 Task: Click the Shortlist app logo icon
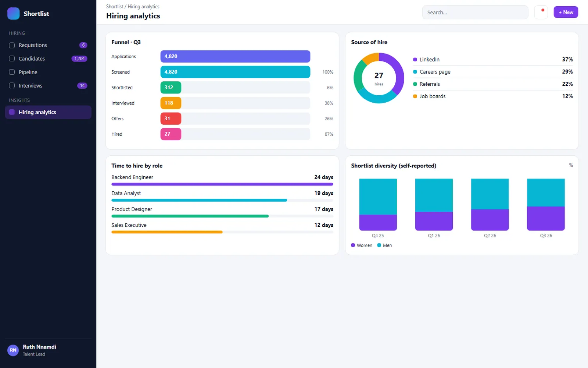coord(13,14)
